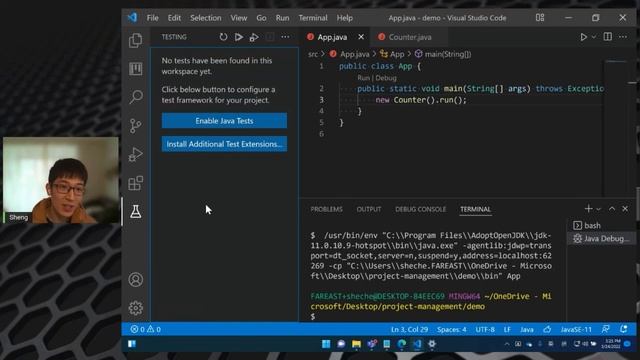Open notifications bell in status bar
Viewport: 640px width, 360px height.
(623, 329)
